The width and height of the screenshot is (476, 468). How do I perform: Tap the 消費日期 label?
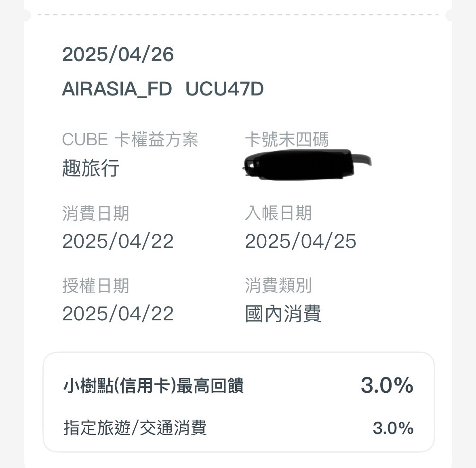pos(96,213)
